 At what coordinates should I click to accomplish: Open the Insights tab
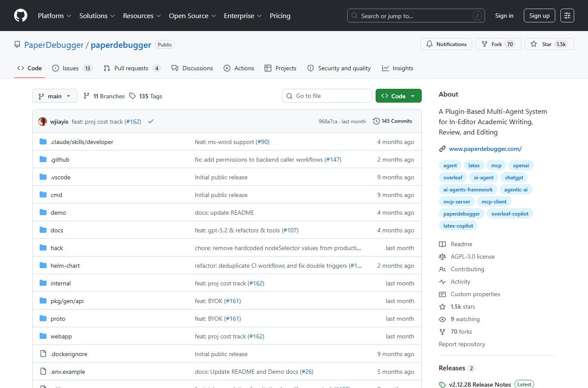398,68
